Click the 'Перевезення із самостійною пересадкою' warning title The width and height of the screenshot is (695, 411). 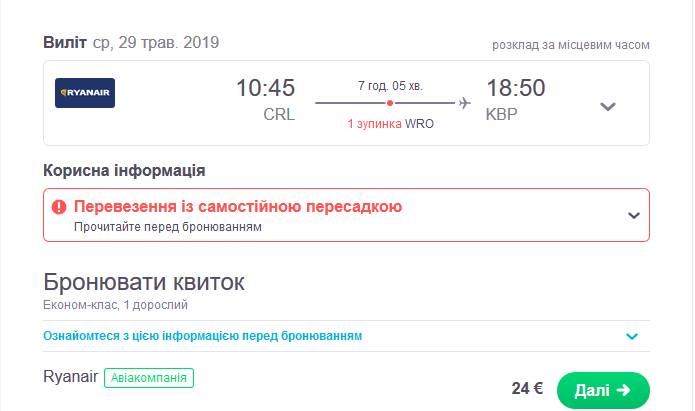(238, 207)
